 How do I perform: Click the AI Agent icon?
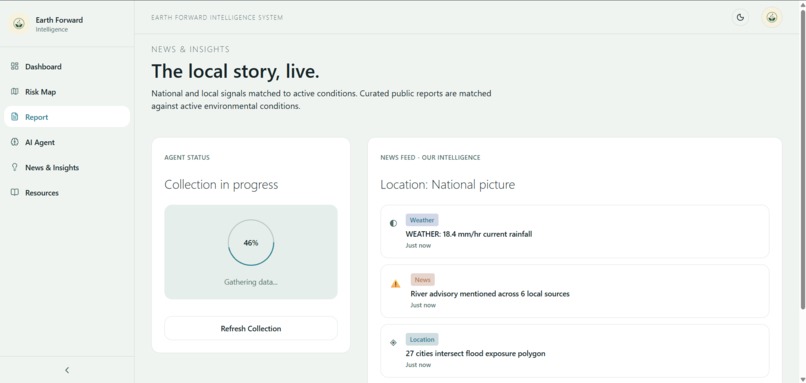pyautogui.click(x=14, y=142)
